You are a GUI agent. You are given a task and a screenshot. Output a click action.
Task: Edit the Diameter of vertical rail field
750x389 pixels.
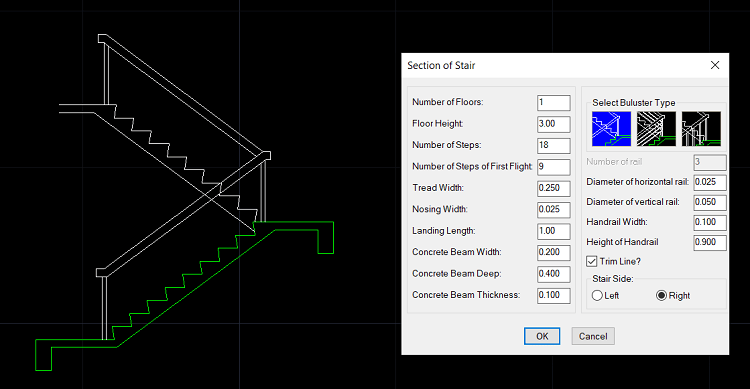(x=710, y=202)
